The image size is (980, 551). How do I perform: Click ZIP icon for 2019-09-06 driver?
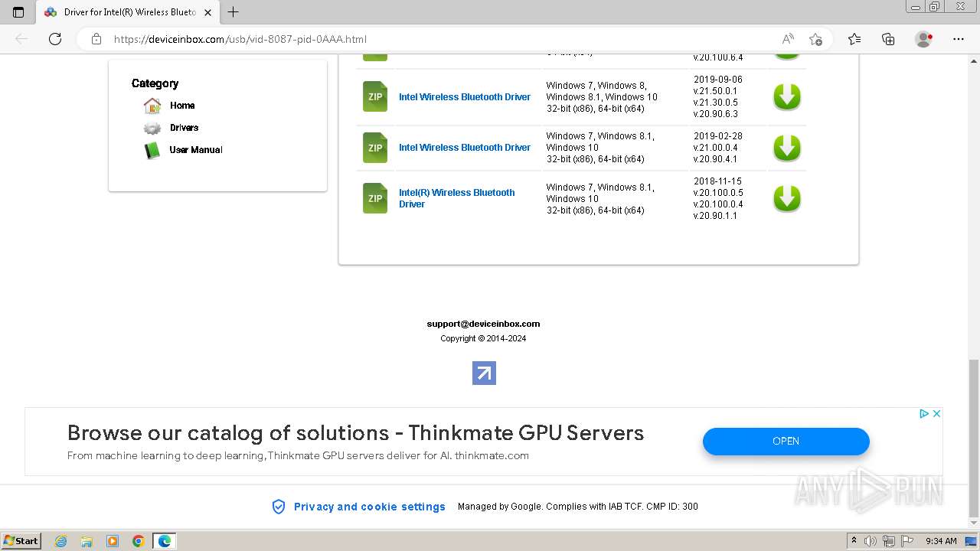click(375, 96)
